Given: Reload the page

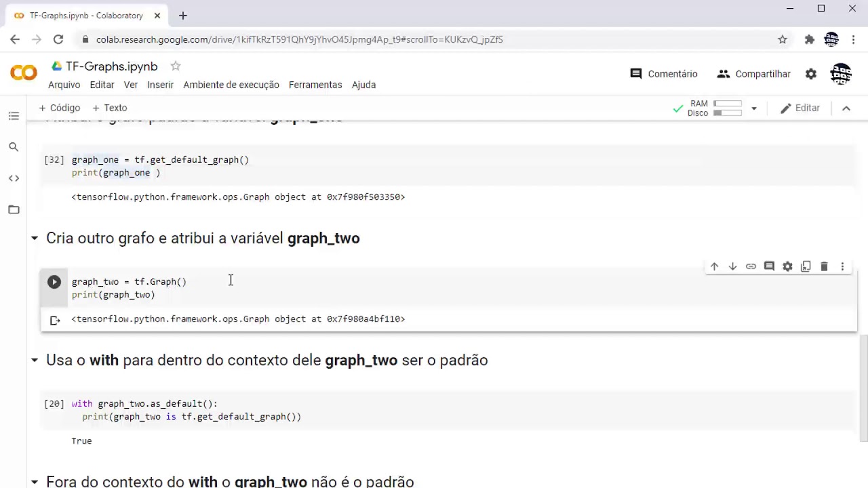Looking at the screenshot, I should [58, 39].
